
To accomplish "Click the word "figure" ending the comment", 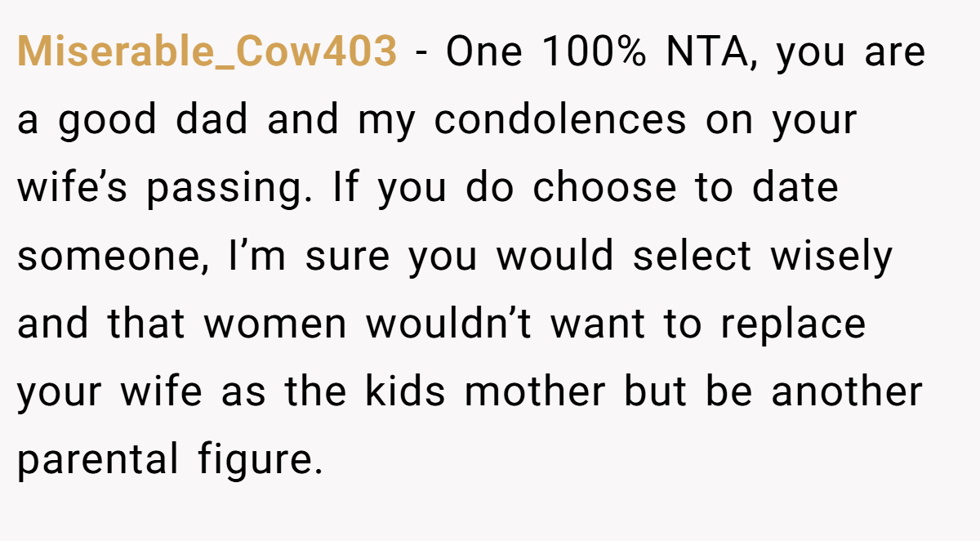I will pos(256,462).
